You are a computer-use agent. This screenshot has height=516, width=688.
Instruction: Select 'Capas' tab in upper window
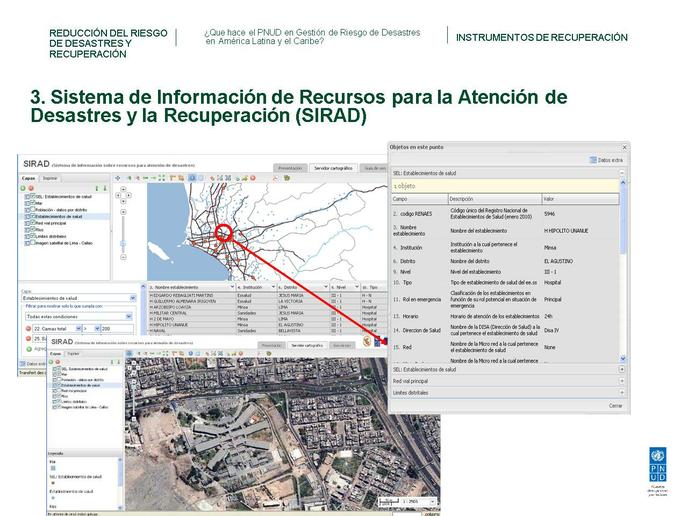pyautogui.click(x=29, y=178)
